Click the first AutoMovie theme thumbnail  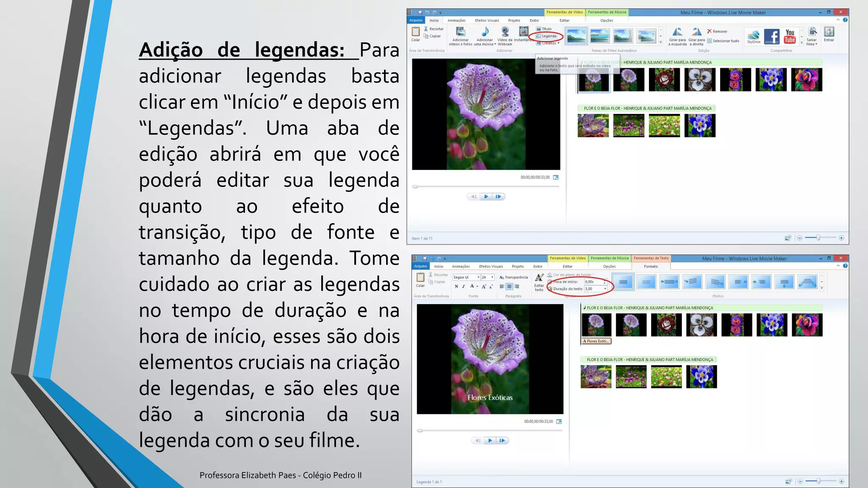577,36
